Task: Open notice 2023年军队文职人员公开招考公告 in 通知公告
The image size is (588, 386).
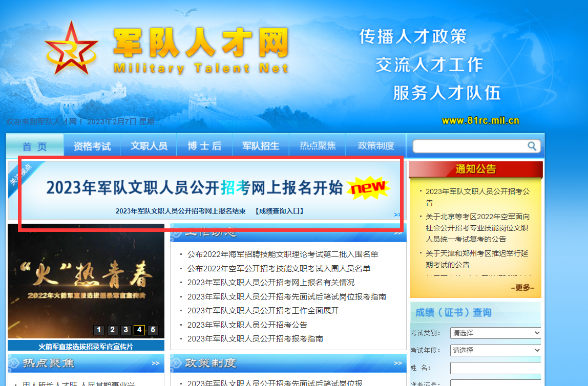Action: pyautogui.click(x=478, y=197)
